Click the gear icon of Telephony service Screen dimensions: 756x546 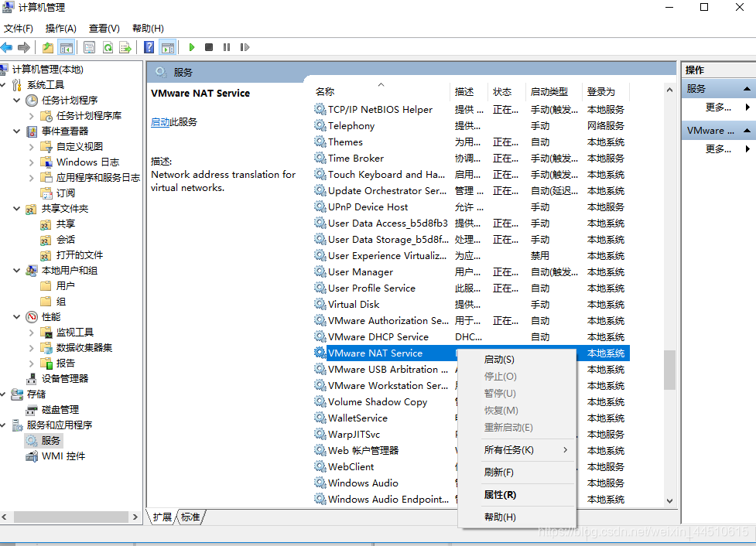click(320, 125)
